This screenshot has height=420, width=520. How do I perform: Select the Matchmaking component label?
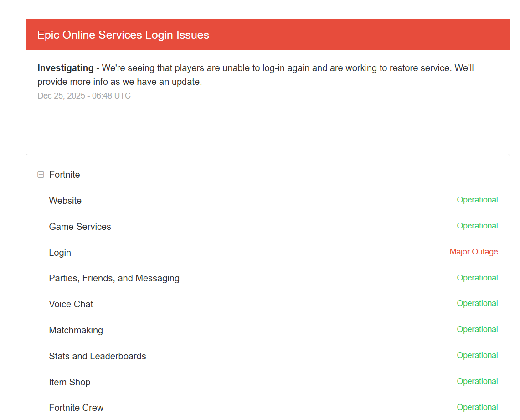(76, 331)
